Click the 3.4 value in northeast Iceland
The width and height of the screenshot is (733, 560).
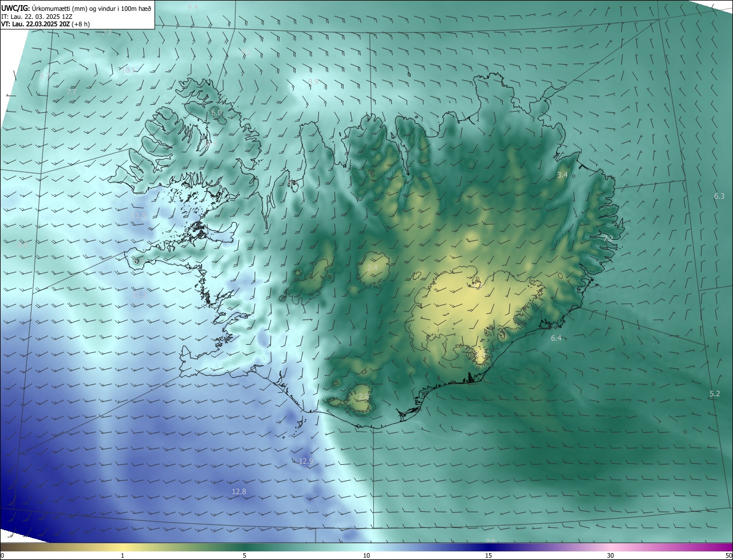coord(562,175)
